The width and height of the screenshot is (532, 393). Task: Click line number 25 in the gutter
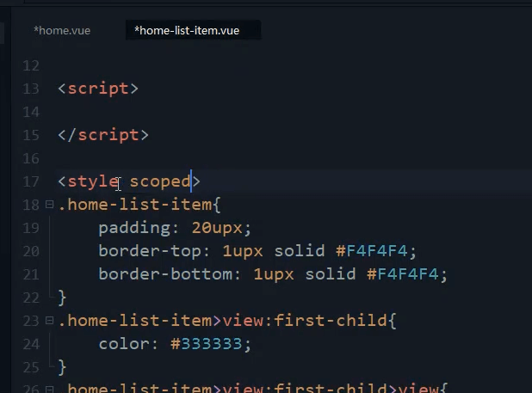[x=31, y=367]
